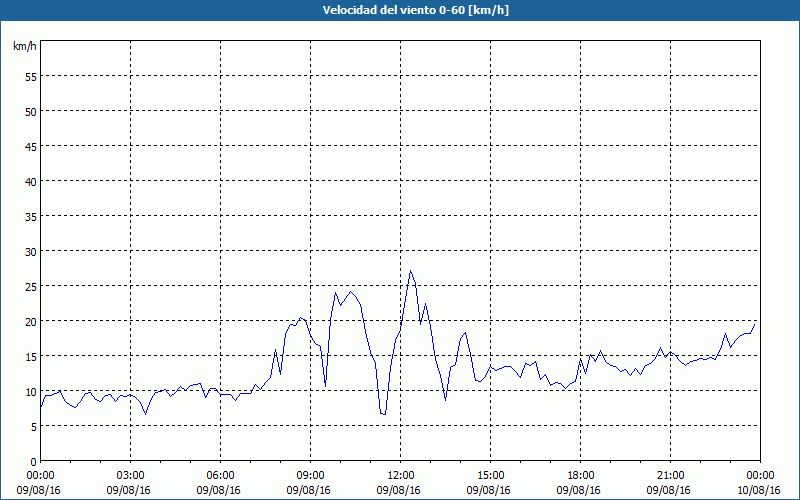The image size is (800, 500).
Task: Click the 5 value on the y-axis
Action: tap(34, 427)
